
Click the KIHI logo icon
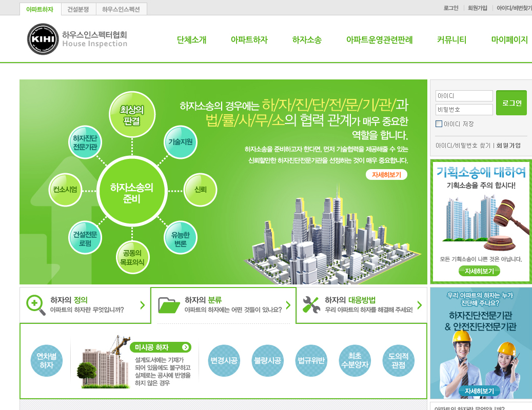(43, 39)
